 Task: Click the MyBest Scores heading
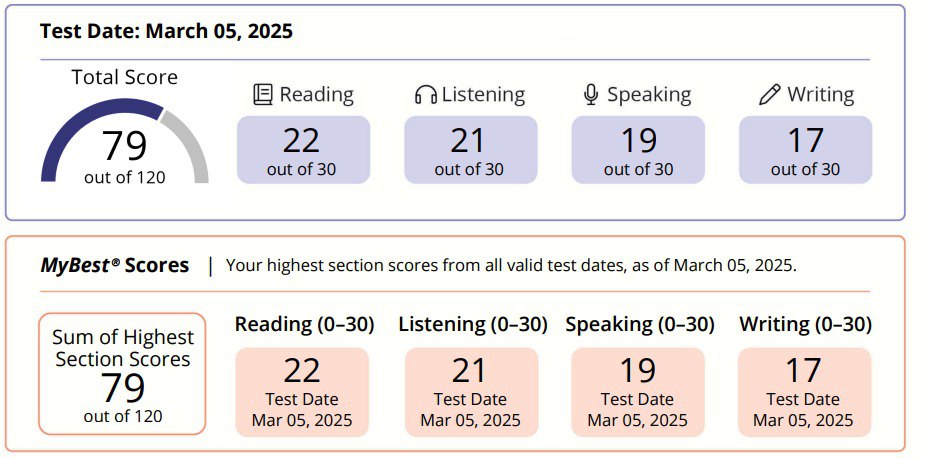(115, 265)
